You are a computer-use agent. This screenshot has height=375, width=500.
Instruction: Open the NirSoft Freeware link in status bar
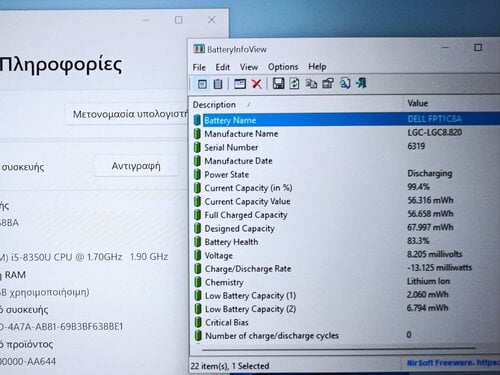tap(453, 363)
